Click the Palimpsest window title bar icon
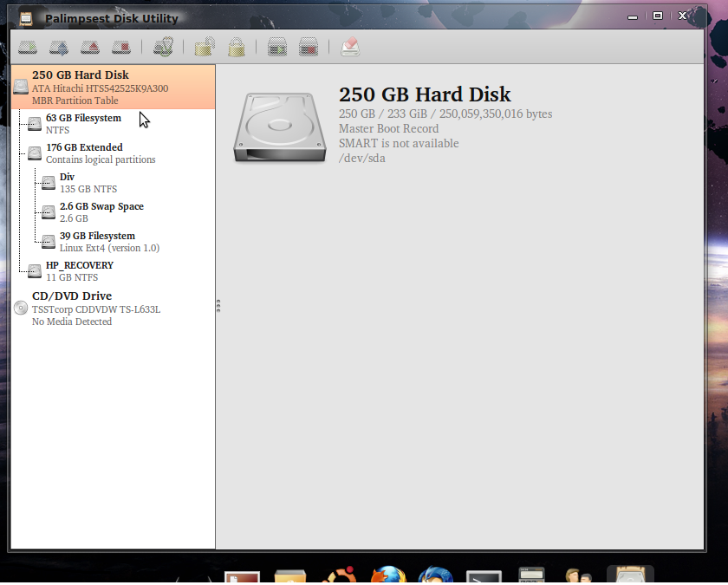The width and height of the screenshot is (728, 585). pos(26,18)
